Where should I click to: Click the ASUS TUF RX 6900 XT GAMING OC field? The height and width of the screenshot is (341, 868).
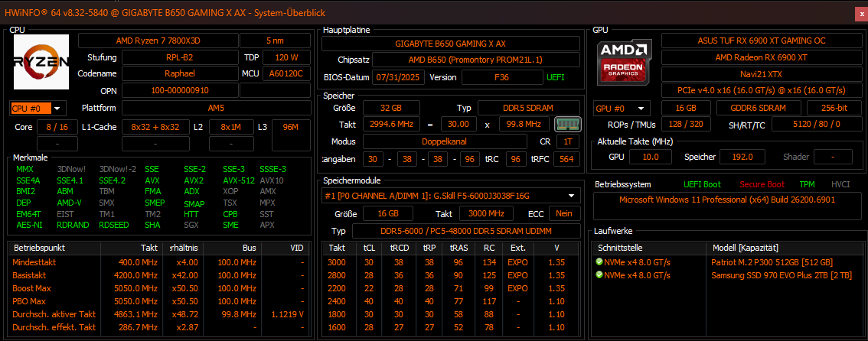click(x=761, y=41)
